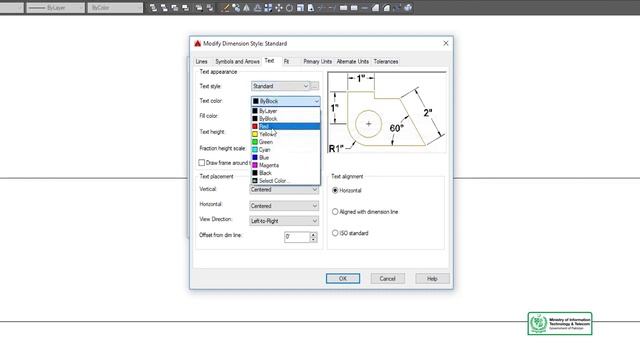Select the Erase tool in Modify toolbar
Viewport: 640px width, 360px height.
(225, 8)
